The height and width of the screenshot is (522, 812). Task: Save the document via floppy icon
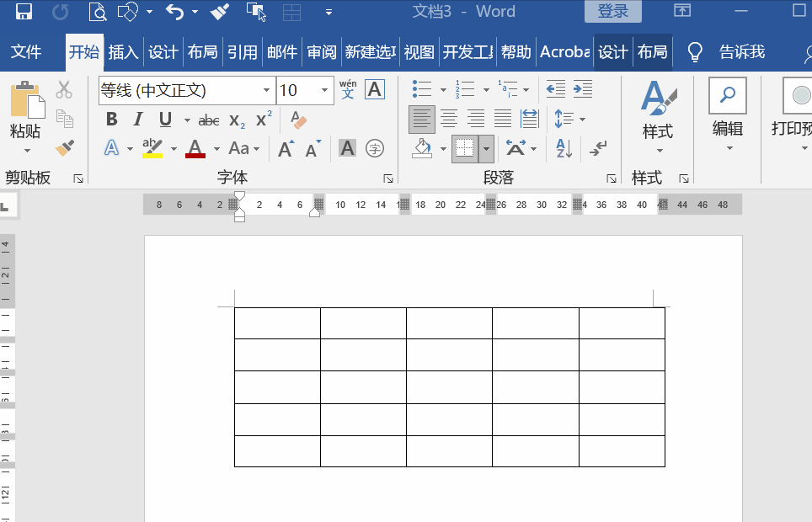[24, 11]
